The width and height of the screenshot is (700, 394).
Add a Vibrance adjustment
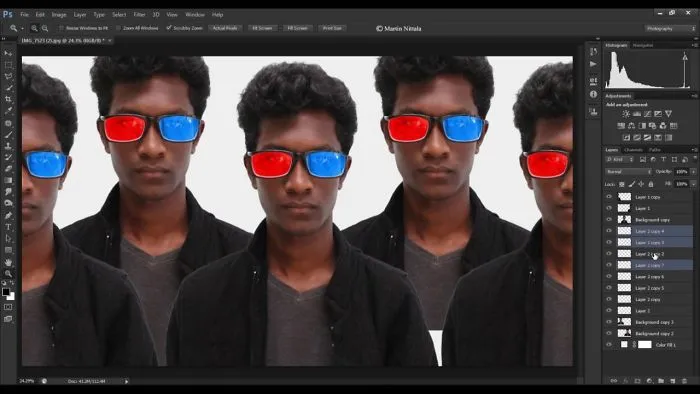pyautogui.click(x=668, y=114)
